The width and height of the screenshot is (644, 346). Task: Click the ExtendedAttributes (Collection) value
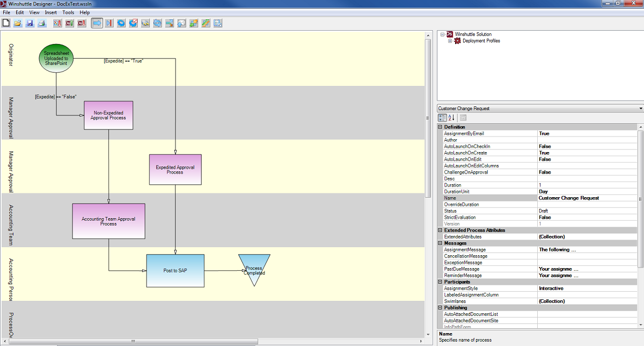[588, 236]
